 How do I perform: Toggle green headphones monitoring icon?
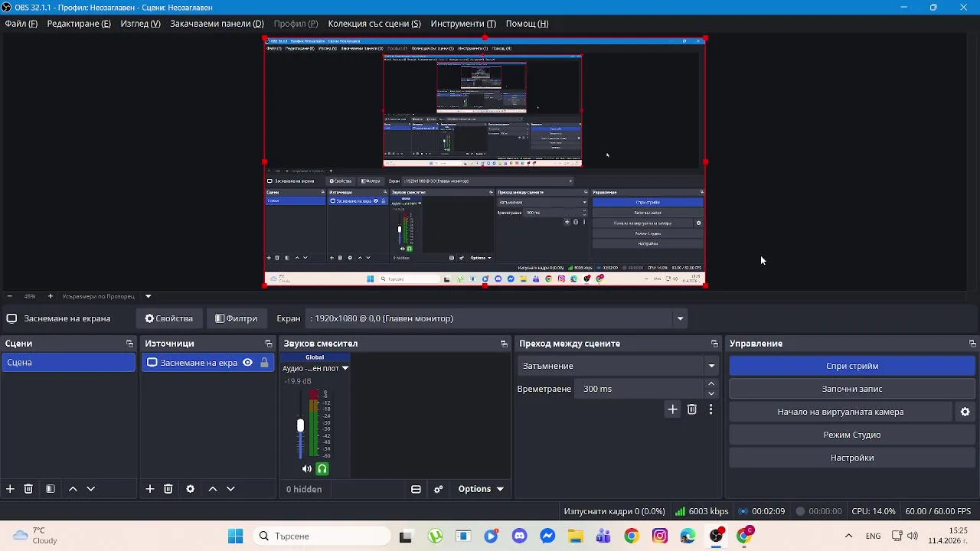(x=322, y=469)
